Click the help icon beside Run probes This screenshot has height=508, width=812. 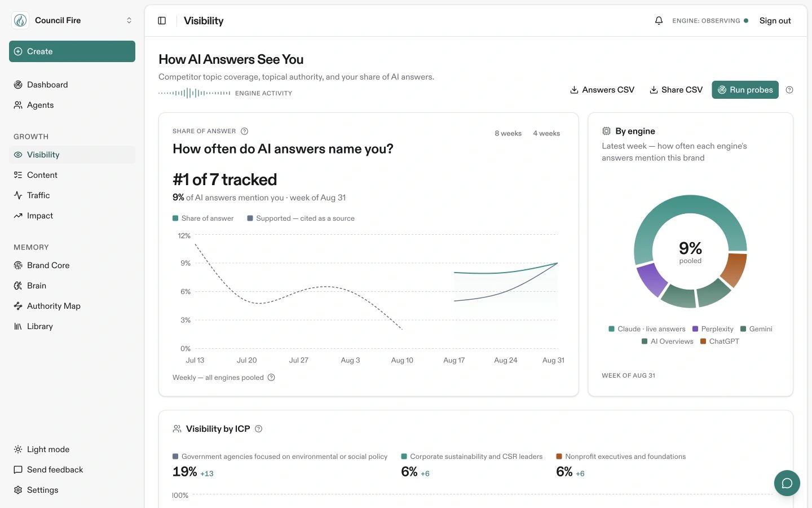(x=789, y=90)
